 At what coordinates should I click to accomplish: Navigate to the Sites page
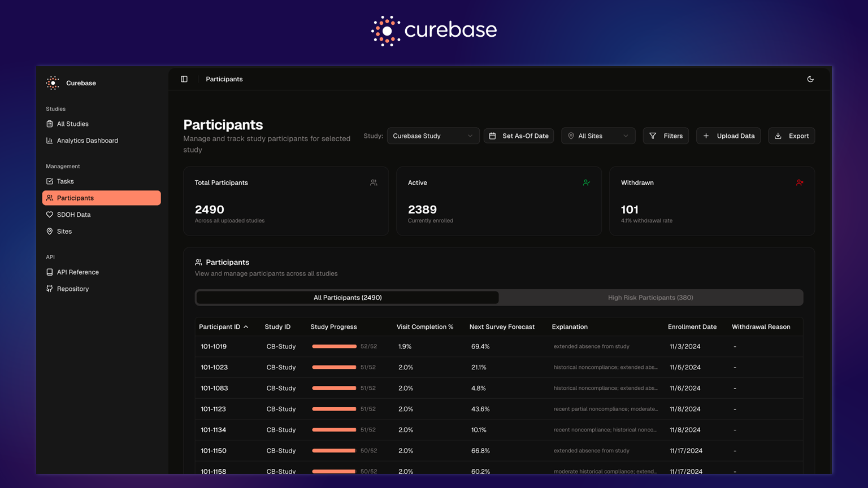pos(64,232)
